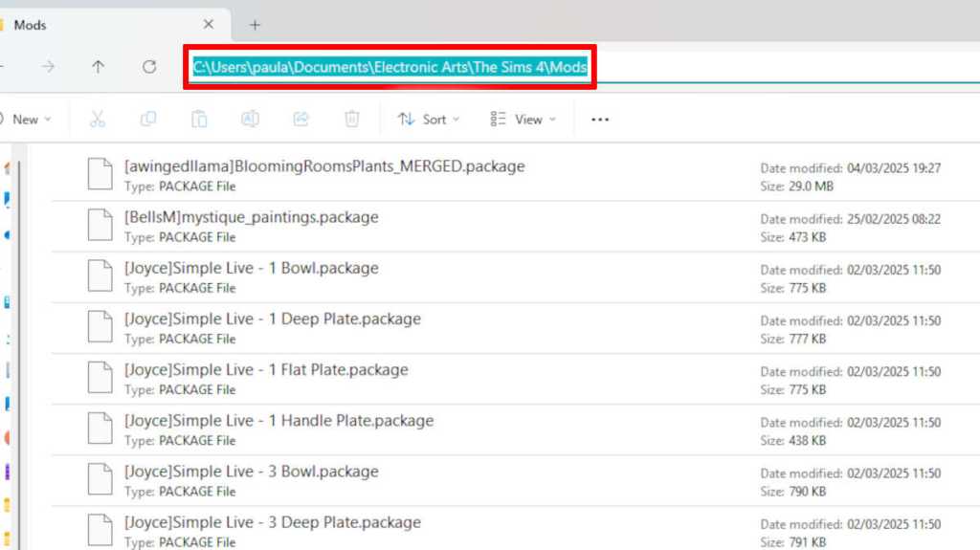Viewport: 980px width, 550px height.
Task: Go up one folder level
Action: [98, 67]
